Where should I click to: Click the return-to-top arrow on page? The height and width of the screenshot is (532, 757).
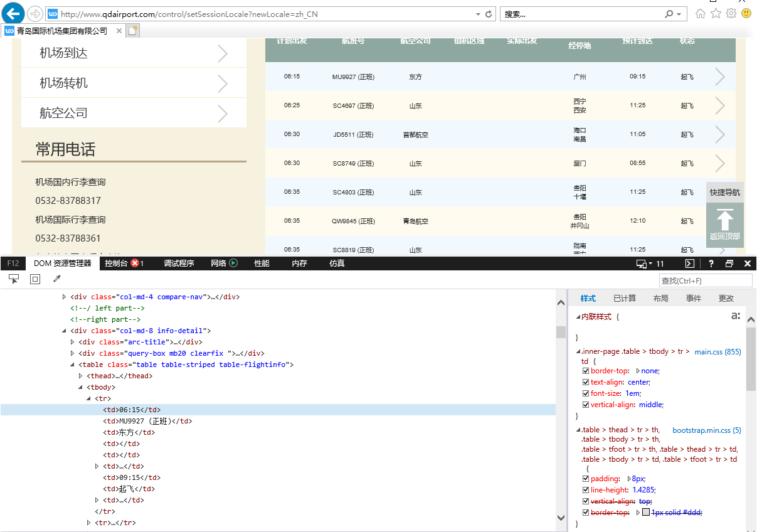click(725, 220)
